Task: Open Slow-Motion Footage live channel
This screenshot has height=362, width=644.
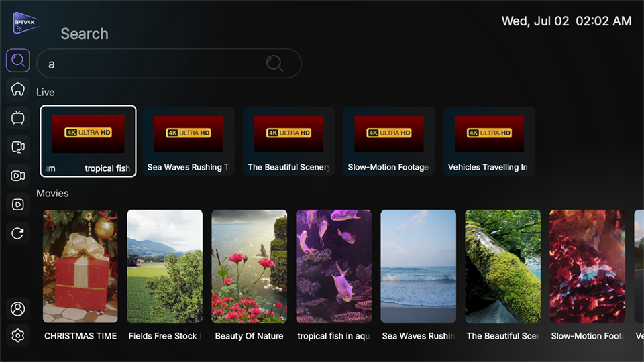Action: click(x=389, y=141)
